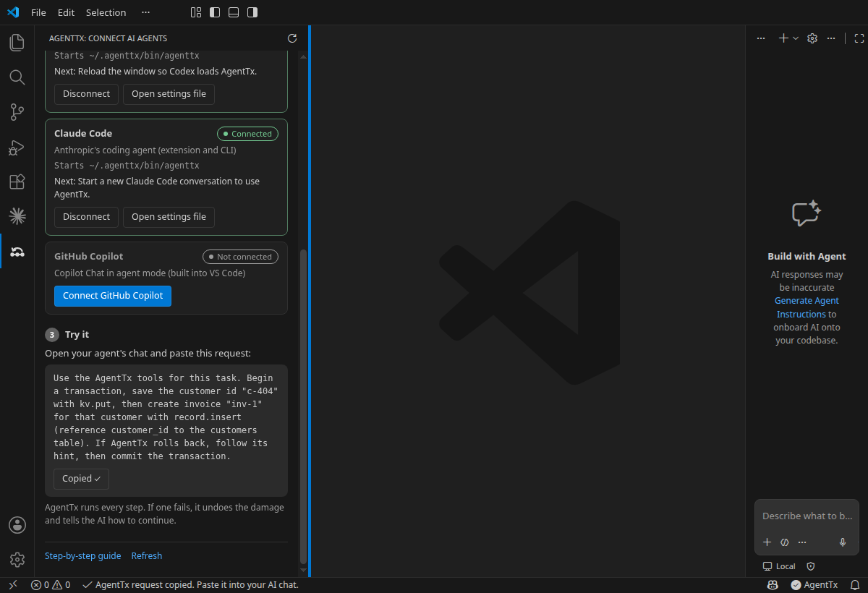Focus the Describe what to build chat input
This screenshot has height=593, width=868.
[x=807, y=516]
